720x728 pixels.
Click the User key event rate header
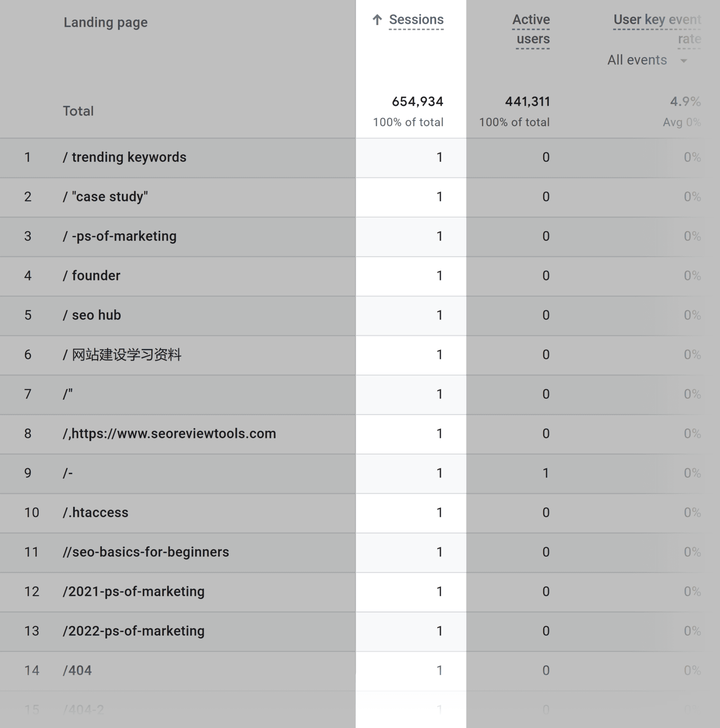[656, 29]
